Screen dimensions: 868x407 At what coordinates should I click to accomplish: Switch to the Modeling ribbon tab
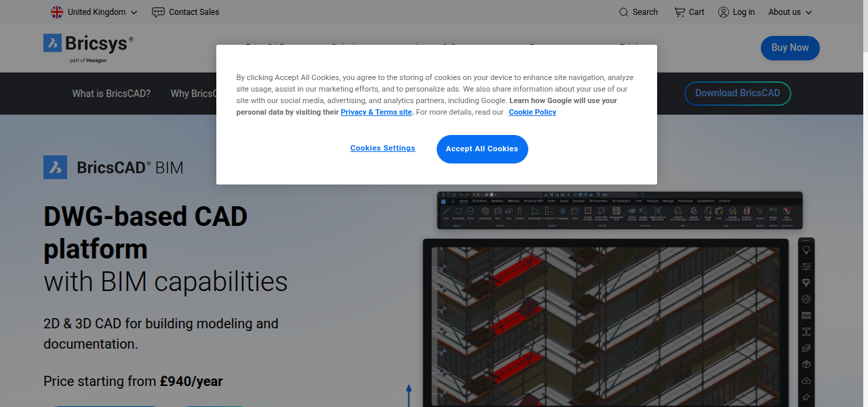pyautogui.click(x=497, y=201)
